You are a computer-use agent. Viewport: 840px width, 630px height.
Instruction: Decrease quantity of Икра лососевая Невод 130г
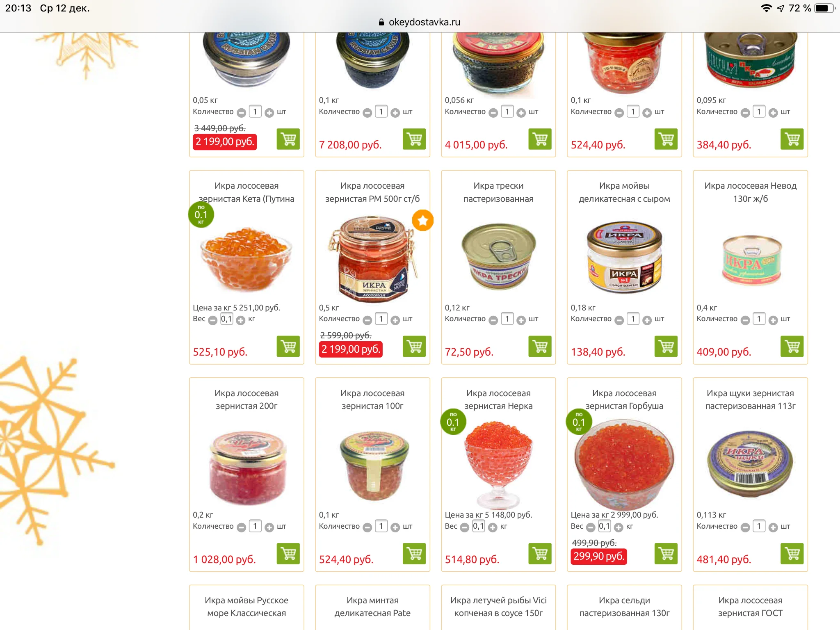click(x=745, y=320)
